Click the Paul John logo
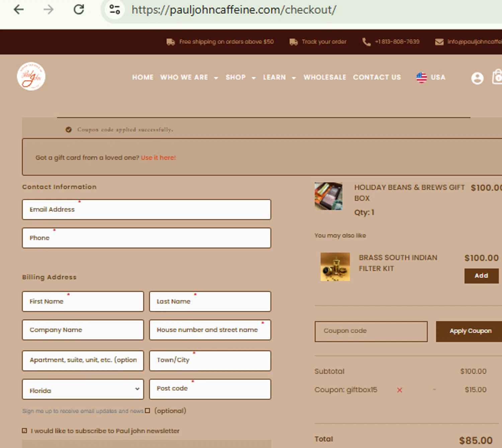Image resolution: width=502 pixels, height=448 pixels. point(31,76)
